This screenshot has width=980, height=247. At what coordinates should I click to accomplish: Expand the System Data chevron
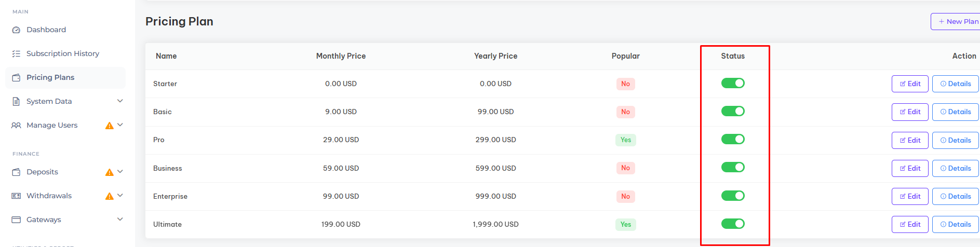click(120, 101)
